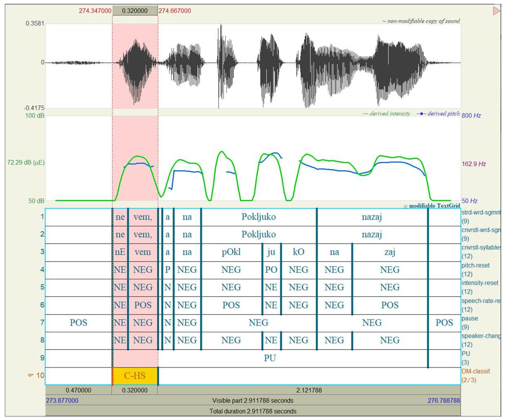Click the DM-classif. tier name label
Screen dimensions: 505x420
476,371
